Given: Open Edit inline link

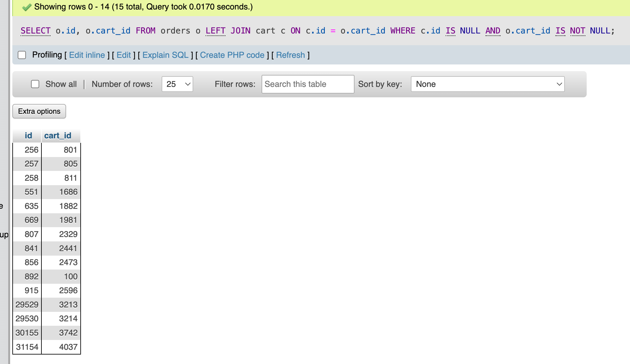Looking at the screenshot, I should [x=87, y=55].
